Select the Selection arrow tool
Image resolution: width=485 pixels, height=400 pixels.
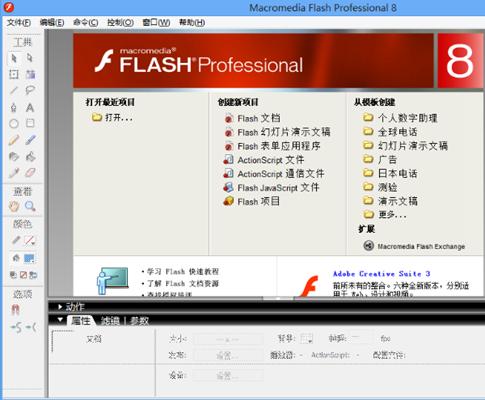(14, 58)
